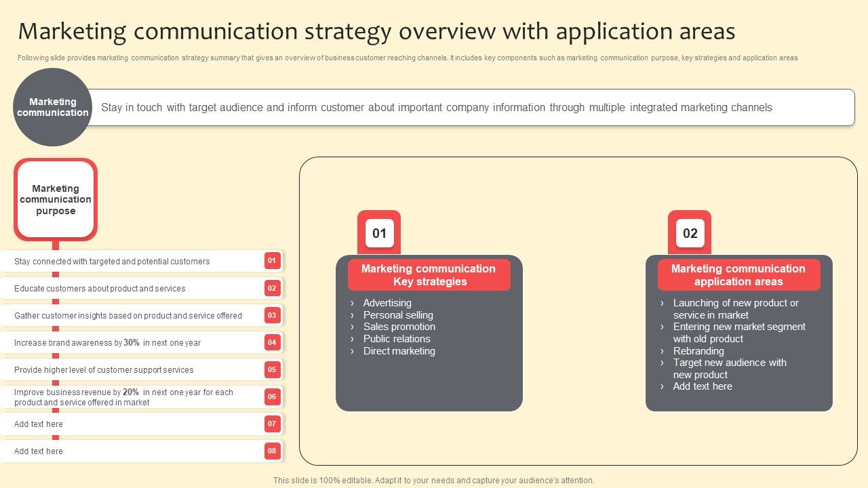Click the red 08 list badge

(x=272, y=451)
